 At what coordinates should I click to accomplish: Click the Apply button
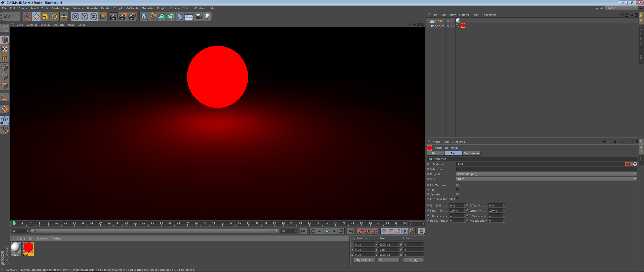(413, 260)
